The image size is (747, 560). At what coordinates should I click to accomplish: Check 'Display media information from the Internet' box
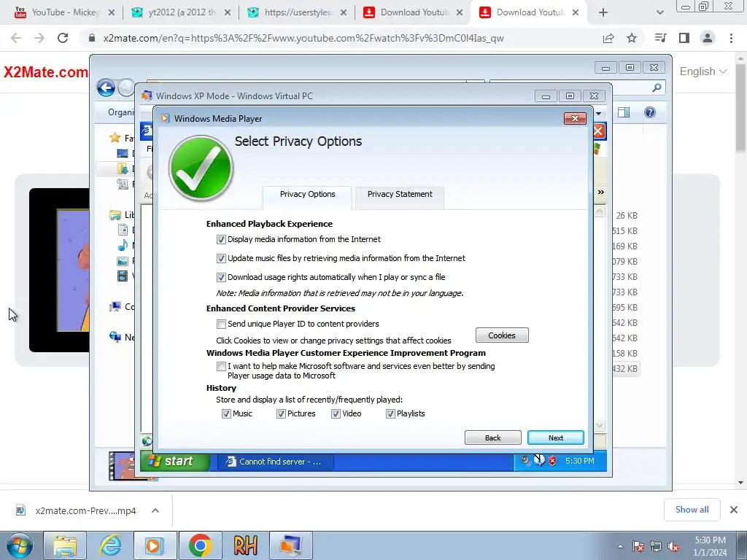click(x=221, y=239)
